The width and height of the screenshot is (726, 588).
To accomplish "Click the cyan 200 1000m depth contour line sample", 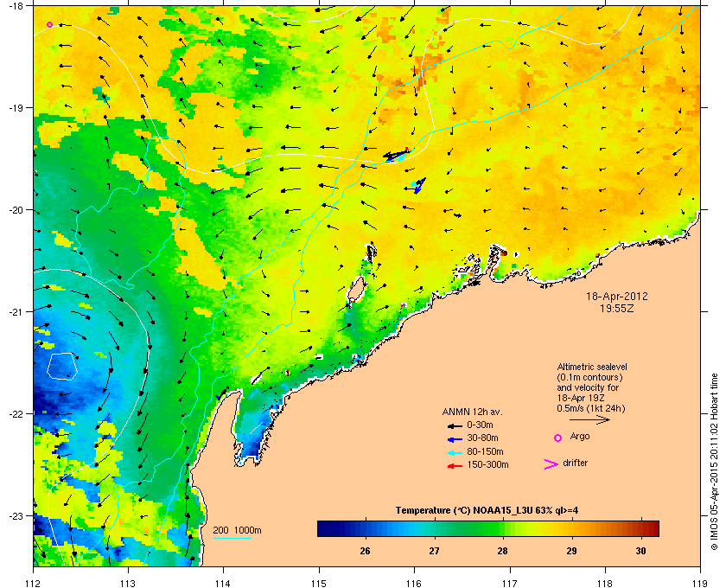I will 232,538.
